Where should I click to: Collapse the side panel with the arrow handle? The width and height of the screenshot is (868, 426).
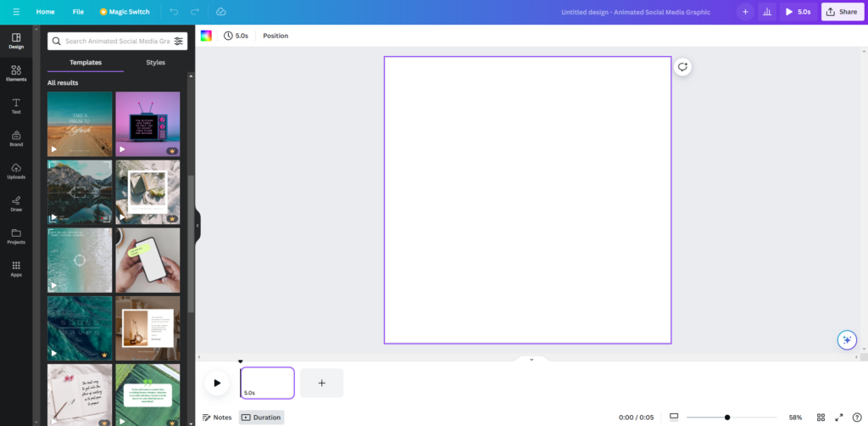198,226
